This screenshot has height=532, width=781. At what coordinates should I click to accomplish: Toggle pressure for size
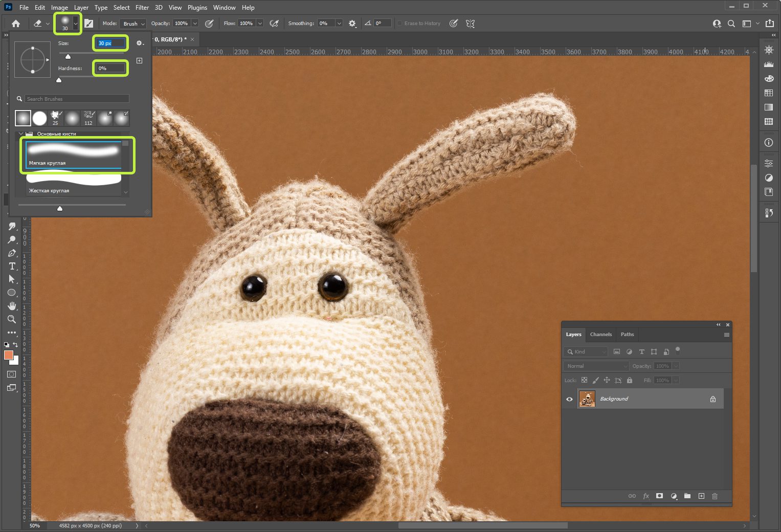pyautogui.click(x=454, y=24)
